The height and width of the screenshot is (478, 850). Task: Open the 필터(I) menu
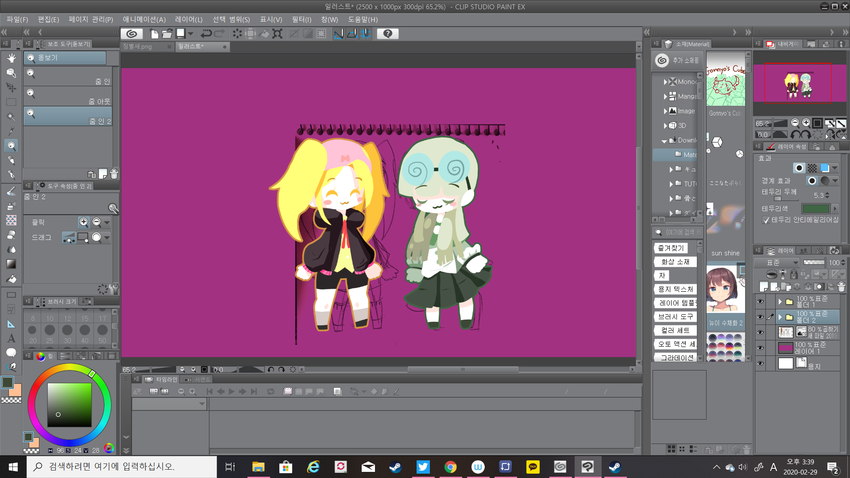301,20
